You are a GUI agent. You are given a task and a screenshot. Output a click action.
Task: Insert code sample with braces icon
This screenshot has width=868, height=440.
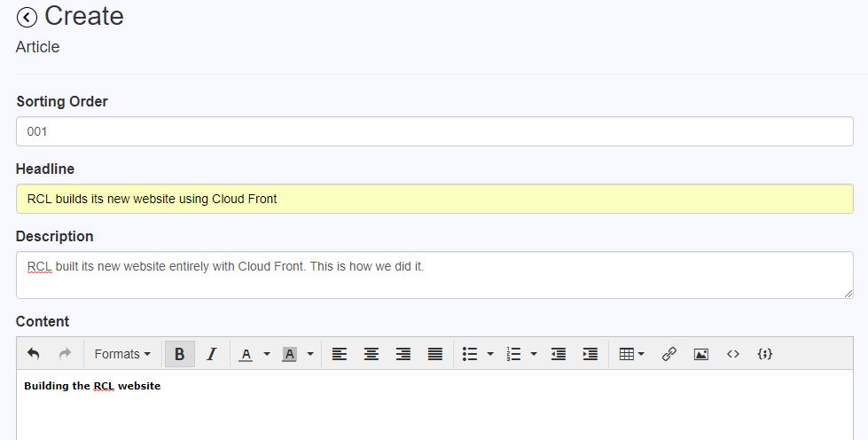click(764, 354)
